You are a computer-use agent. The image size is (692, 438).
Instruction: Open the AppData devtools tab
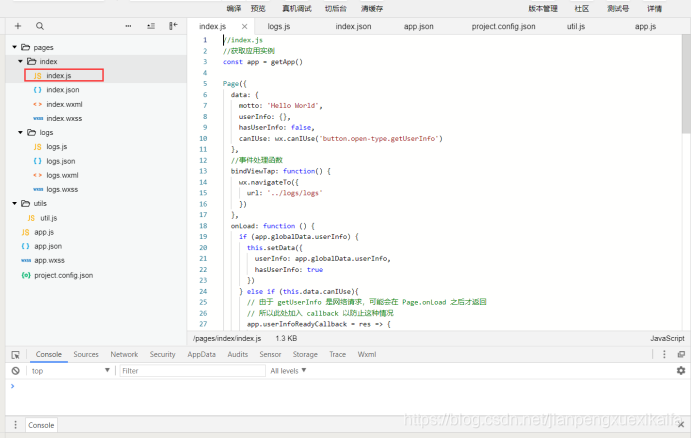tap(201, 354)
